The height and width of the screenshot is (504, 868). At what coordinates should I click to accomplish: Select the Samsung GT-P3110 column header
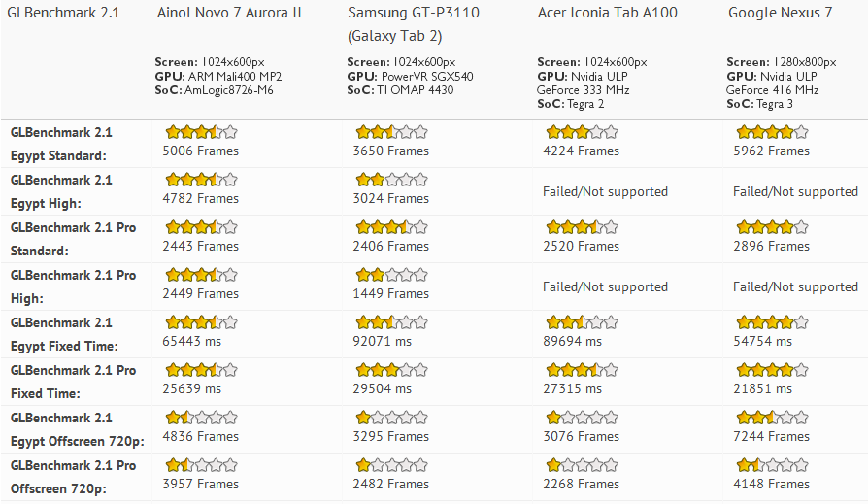413,14
